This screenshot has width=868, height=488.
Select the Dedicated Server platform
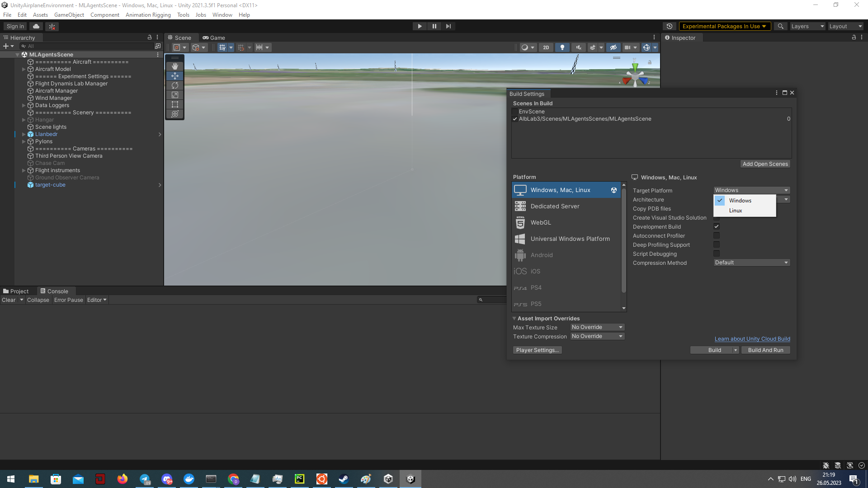pos(566,206)
